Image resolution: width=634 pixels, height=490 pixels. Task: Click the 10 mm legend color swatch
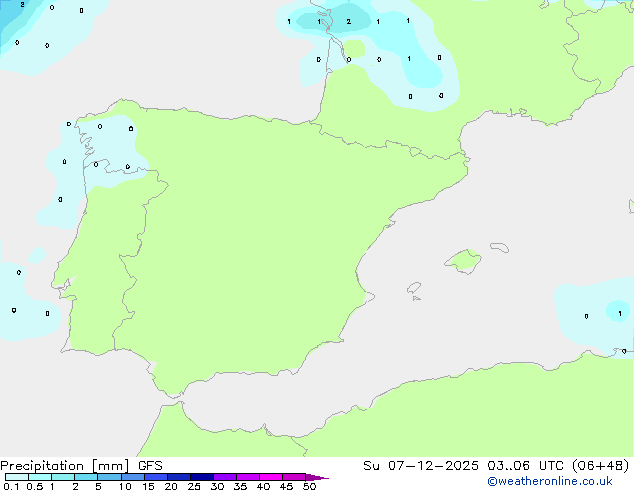(132, 477)
